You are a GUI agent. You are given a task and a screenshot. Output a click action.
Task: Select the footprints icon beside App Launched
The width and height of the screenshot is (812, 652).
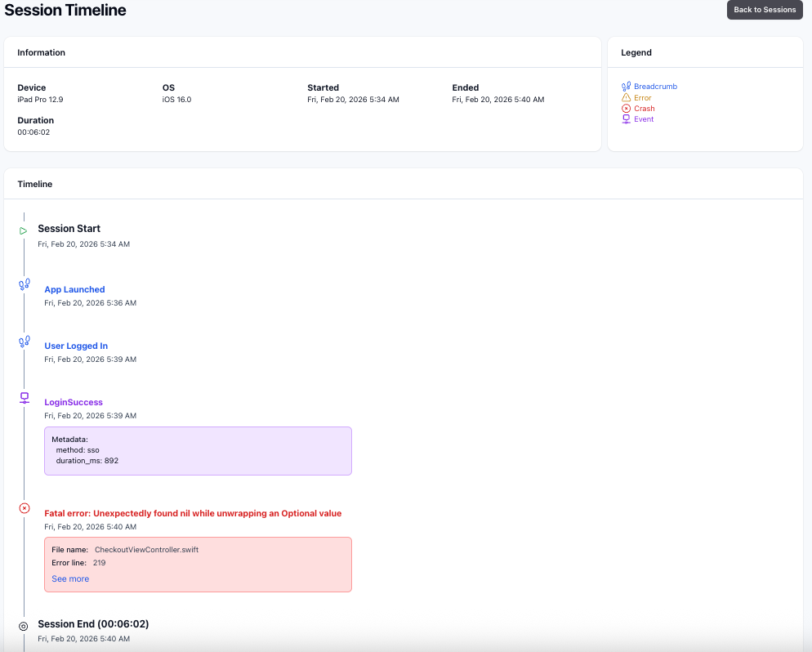[x=24, y=284]
